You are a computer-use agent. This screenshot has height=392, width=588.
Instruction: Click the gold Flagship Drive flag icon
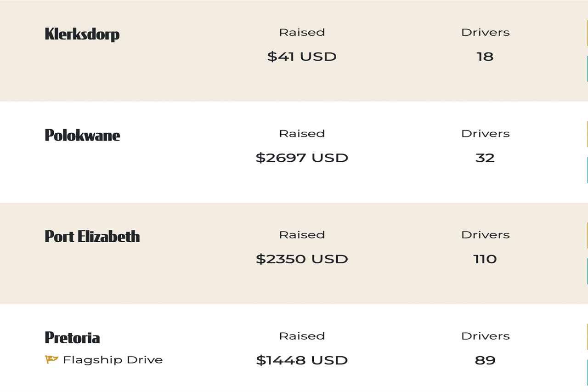tap(51, 359)
